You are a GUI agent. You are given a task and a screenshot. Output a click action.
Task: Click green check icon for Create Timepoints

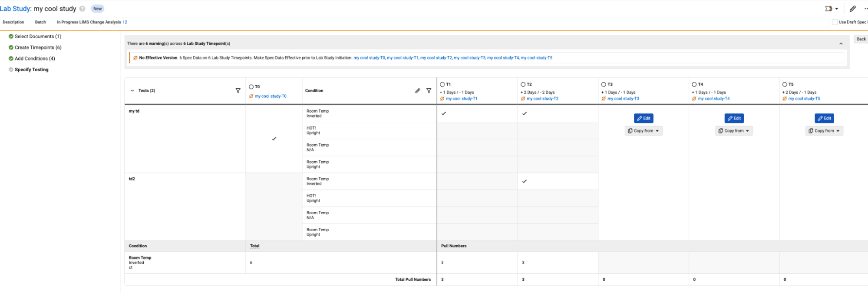point(11,47)
